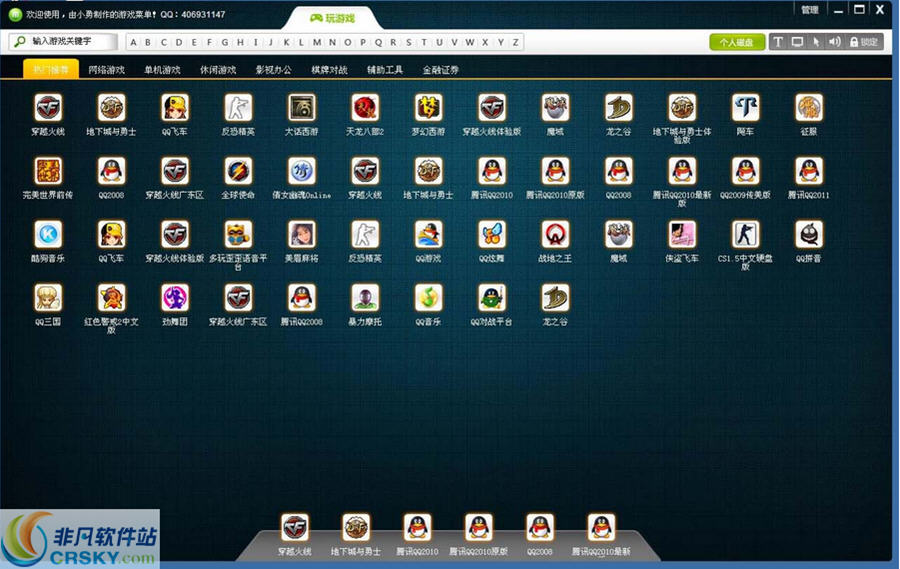Open the 暴力摩托 motorcycle game

click(365, 297)
